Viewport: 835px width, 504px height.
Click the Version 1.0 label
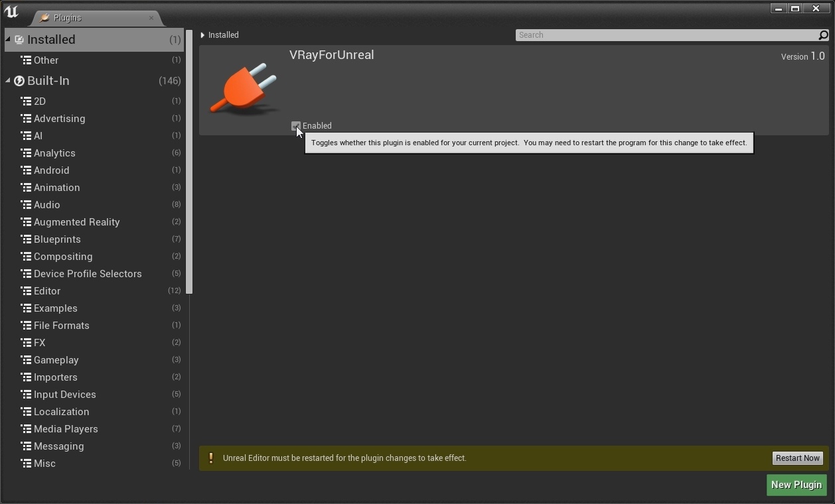click(x=803, y=57)
